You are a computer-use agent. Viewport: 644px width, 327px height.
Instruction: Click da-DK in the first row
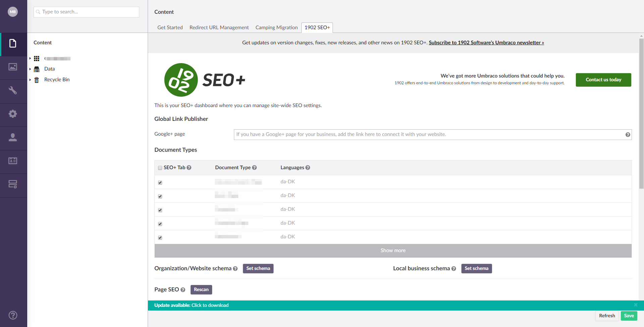pyautogui.click(x=288, y=182)
